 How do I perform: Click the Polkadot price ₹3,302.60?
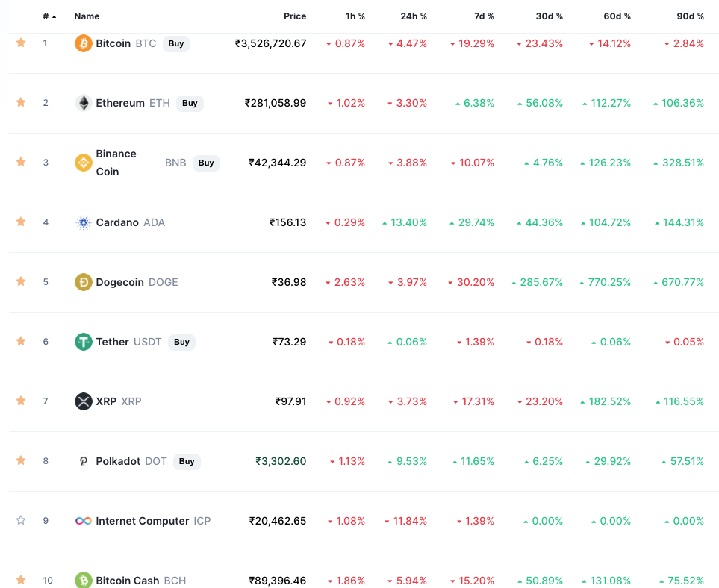pos(281,461)
